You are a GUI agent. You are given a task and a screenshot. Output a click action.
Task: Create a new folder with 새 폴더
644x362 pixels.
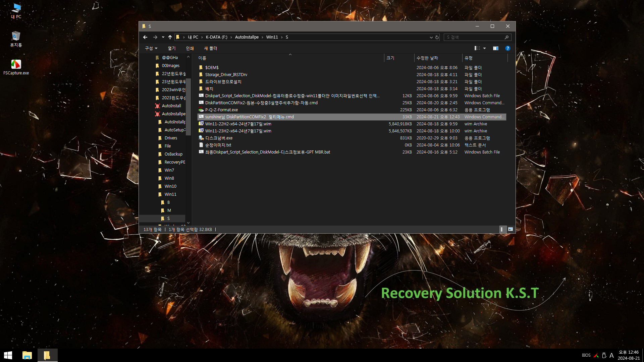tap(211, 48)
